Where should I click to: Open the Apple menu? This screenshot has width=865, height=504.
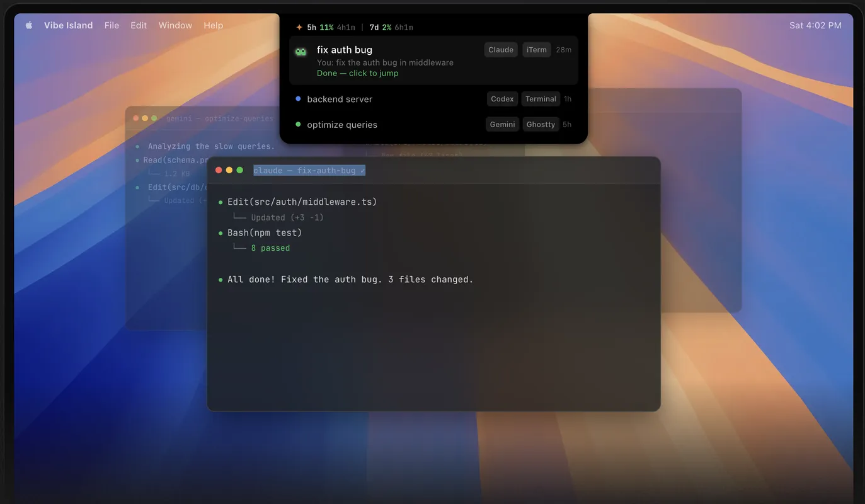[x=29, y=25]
